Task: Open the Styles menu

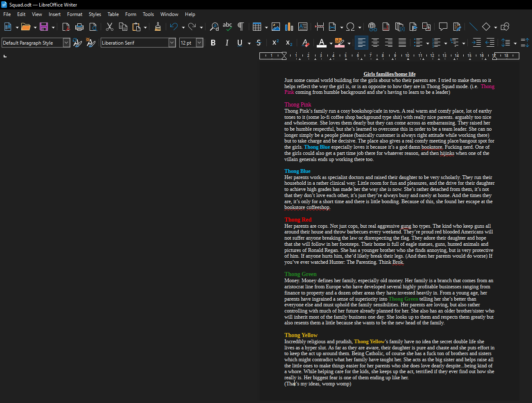Action: tap(95, 14)
